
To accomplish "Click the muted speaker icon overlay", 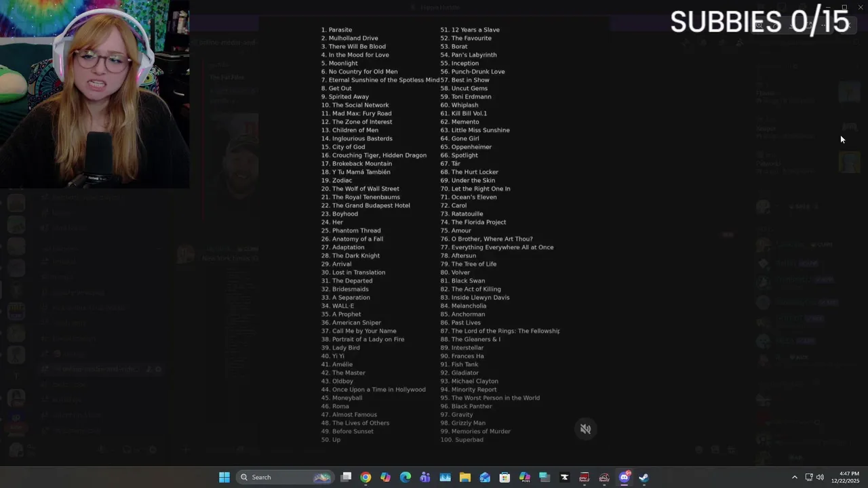I will click(585, 429).
